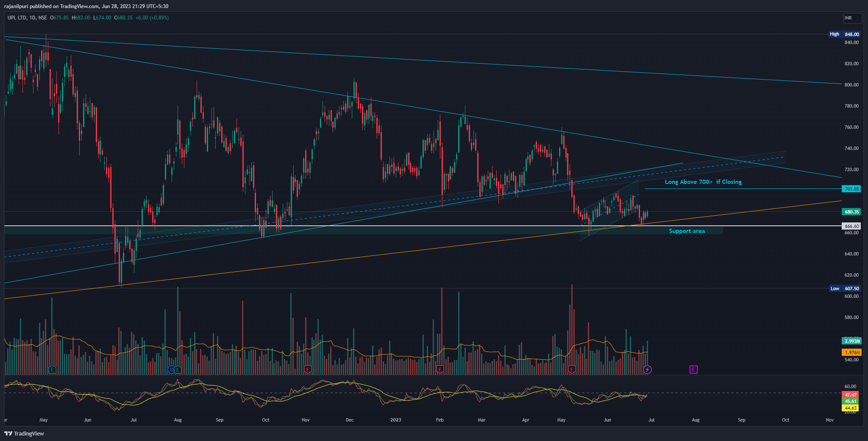Image resolution: width=868 pixels, height=441 pixels.
Task: Click the high value H682.00
Action: [x=81, y=18]
